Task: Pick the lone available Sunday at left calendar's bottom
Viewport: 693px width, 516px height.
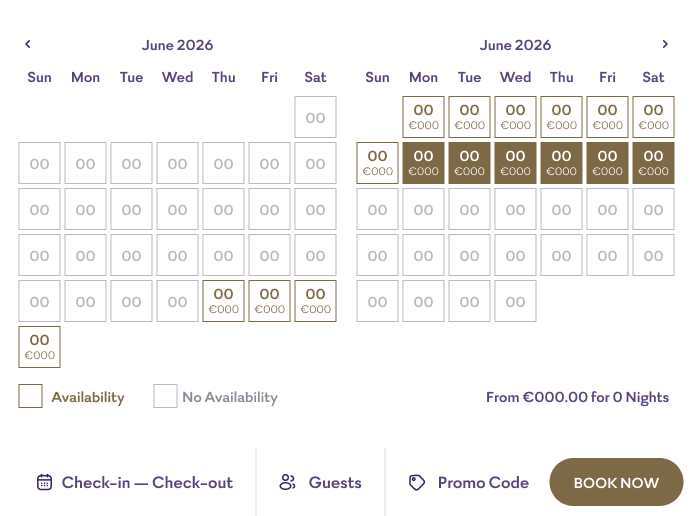Action: pyautogui.click(x=39, y=347)
